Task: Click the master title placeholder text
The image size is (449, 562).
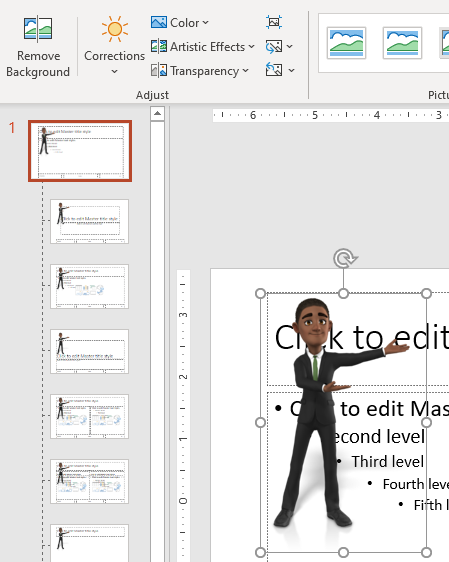Action: [361, 337]
